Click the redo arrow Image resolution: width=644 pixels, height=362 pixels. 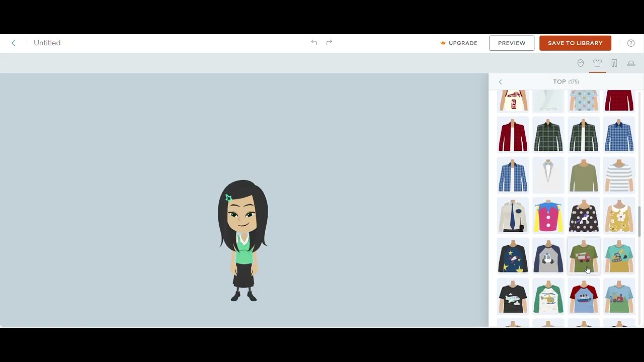(x=329, y=43)
